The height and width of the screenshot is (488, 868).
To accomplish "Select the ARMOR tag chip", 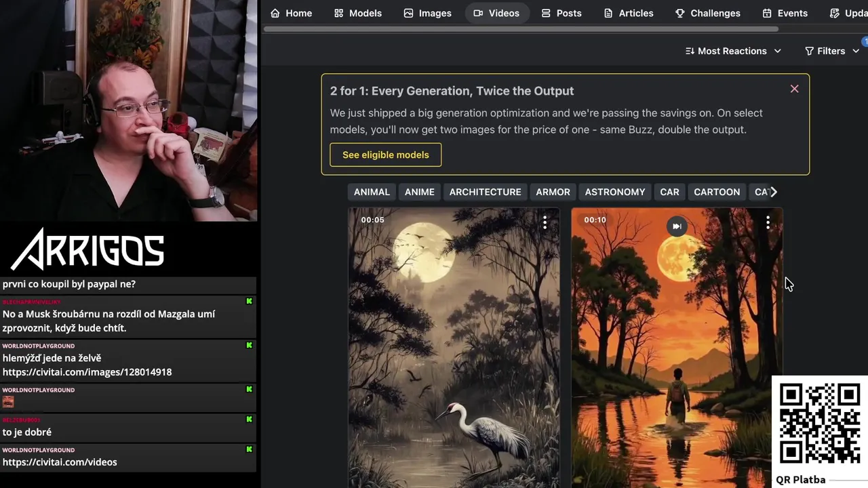I will tap(553, 192).
